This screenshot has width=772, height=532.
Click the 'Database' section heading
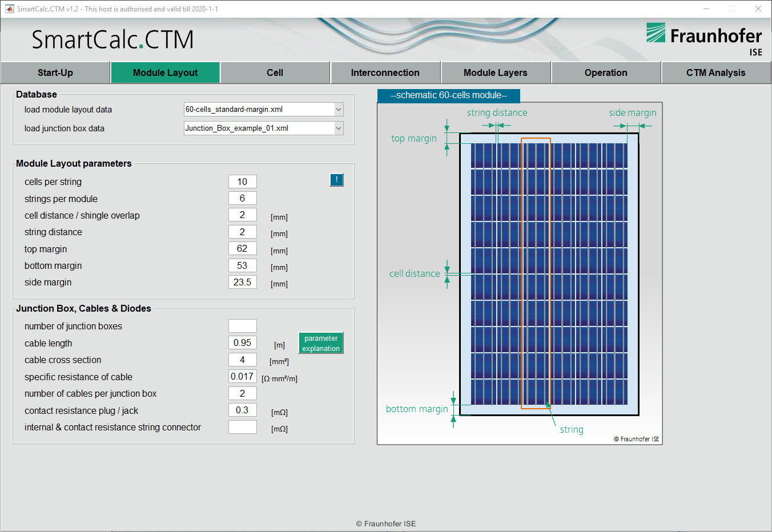37,94
